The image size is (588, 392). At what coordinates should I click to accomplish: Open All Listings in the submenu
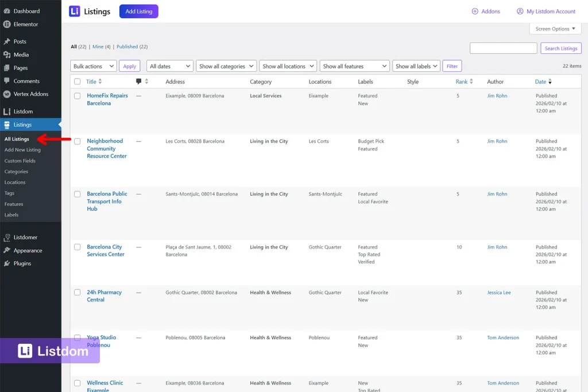(17, 139)
